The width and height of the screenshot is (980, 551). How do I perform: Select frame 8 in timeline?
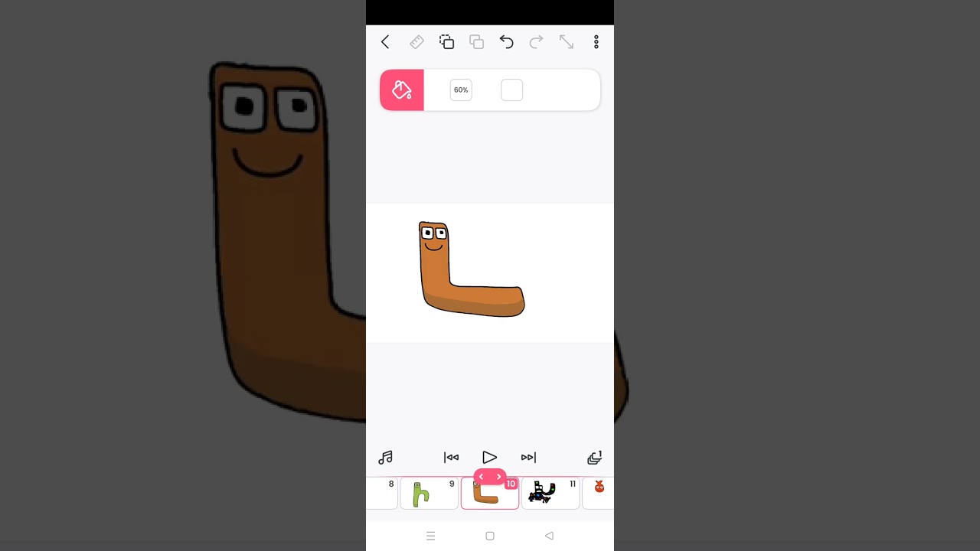coord(383,494)
